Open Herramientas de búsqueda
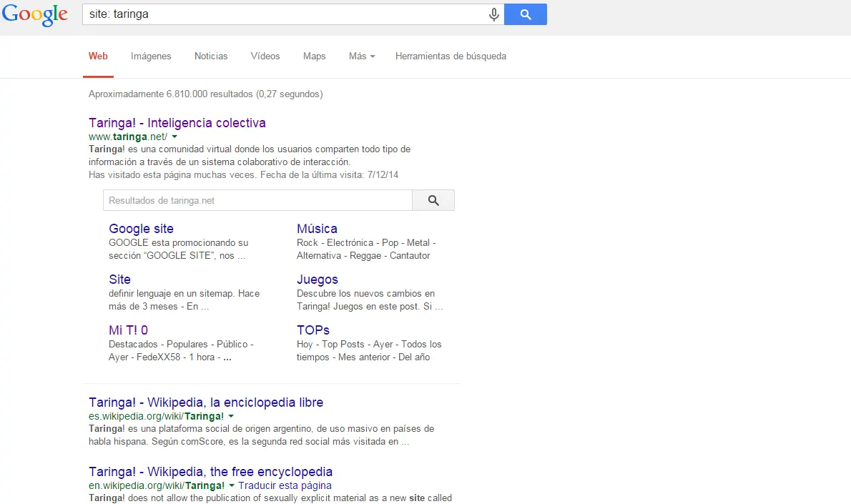The image size is (851, 504). (451, 56)
